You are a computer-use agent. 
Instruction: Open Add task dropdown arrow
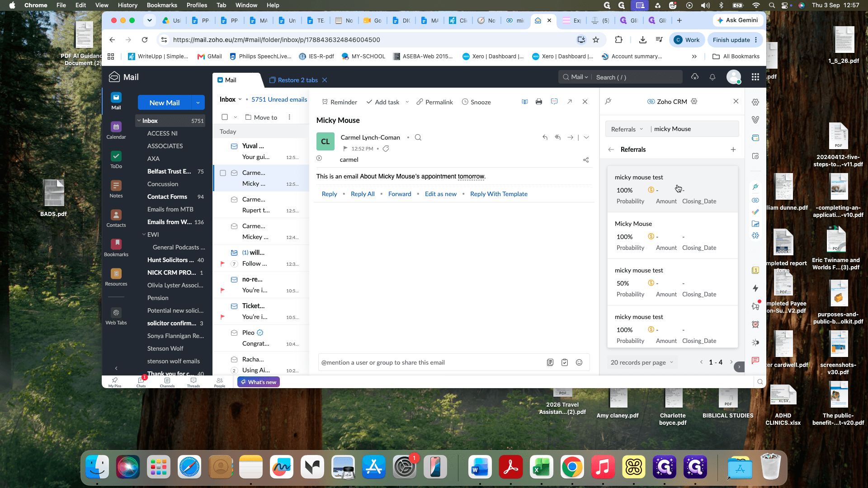coord(407,102)
